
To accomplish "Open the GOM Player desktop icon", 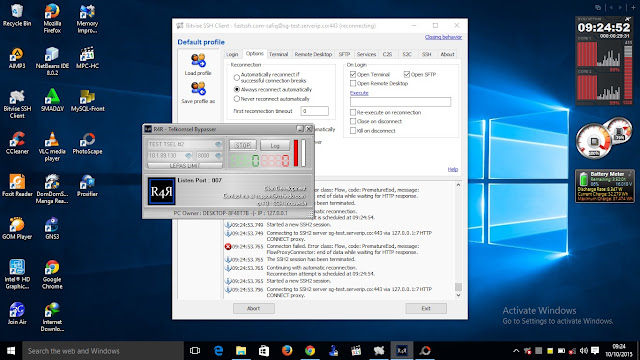I will [17, 229].
